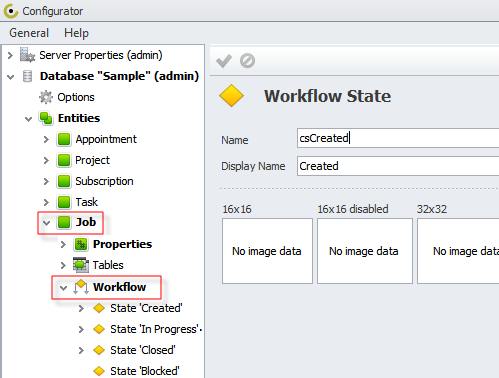Click the Properties grid icon

coord(81,244)
